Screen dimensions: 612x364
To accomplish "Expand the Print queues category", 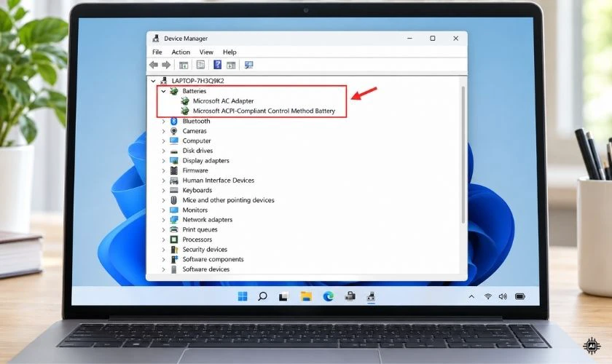I will pos(163,229).
